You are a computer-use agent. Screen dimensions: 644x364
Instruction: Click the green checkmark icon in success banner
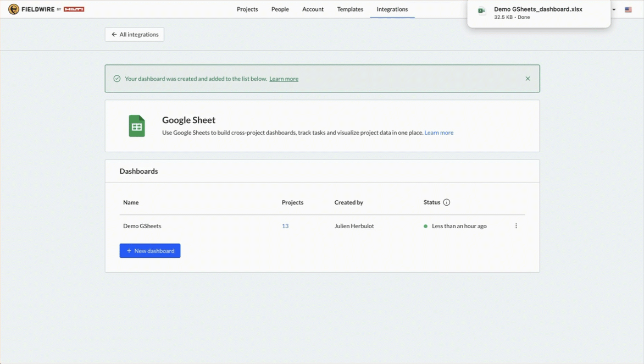(117, 79)
